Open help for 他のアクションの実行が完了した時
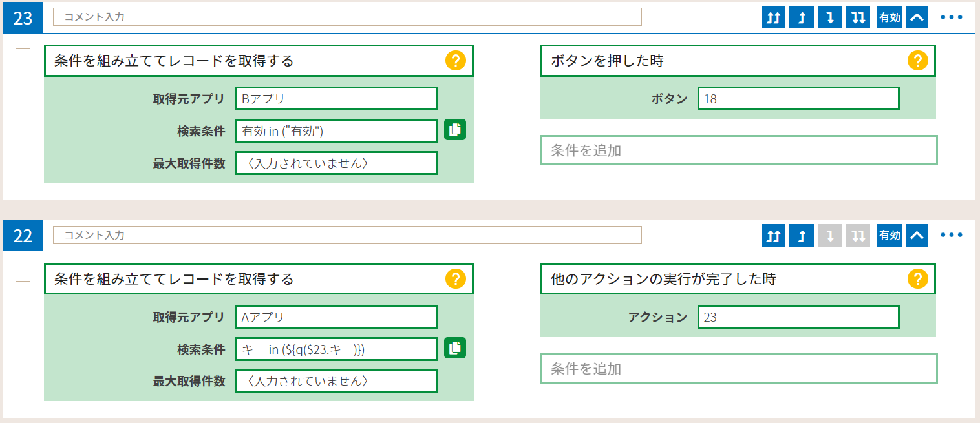980x423 pixels. pos(918,279)
